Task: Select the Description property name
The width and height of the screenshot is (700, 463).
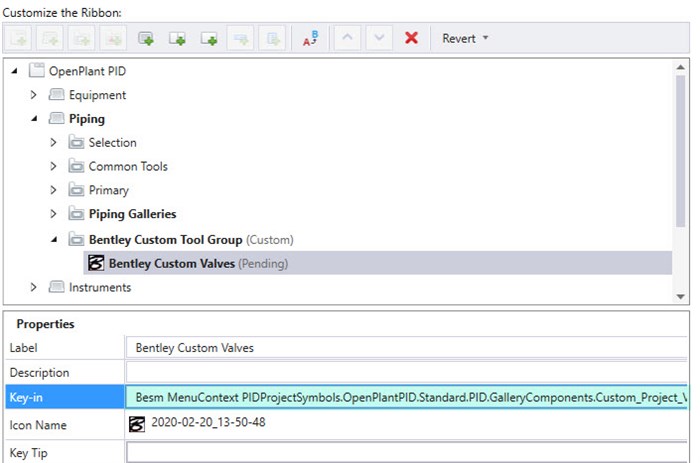Action: click(39, 372)
